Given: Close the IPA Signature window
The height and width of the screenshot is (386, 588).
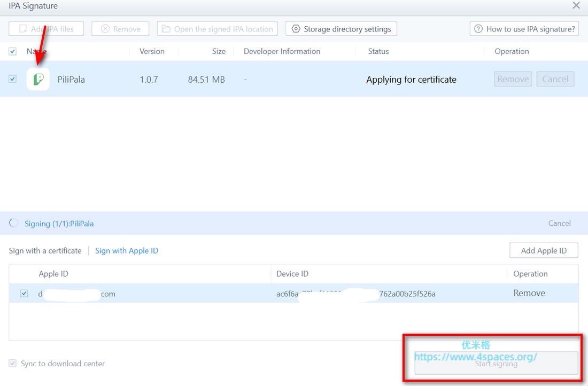Looking at the screenshot, I should 576,6.
